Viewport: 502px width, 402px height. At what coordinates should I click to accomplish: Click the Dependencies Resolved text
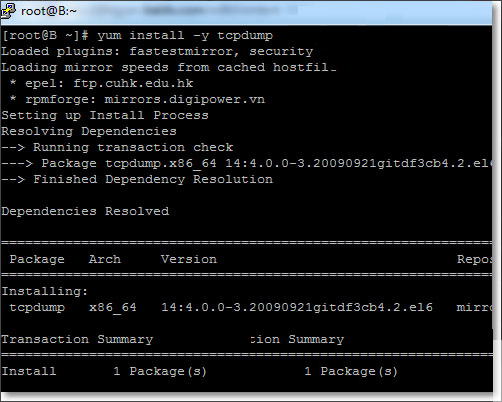pyautogui.click(x=85, y=211)
